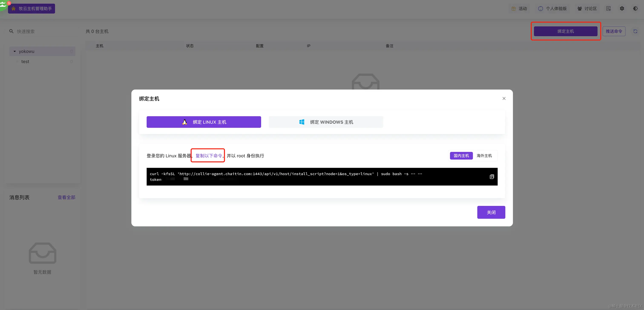Select the 国内主机 option

461,155
